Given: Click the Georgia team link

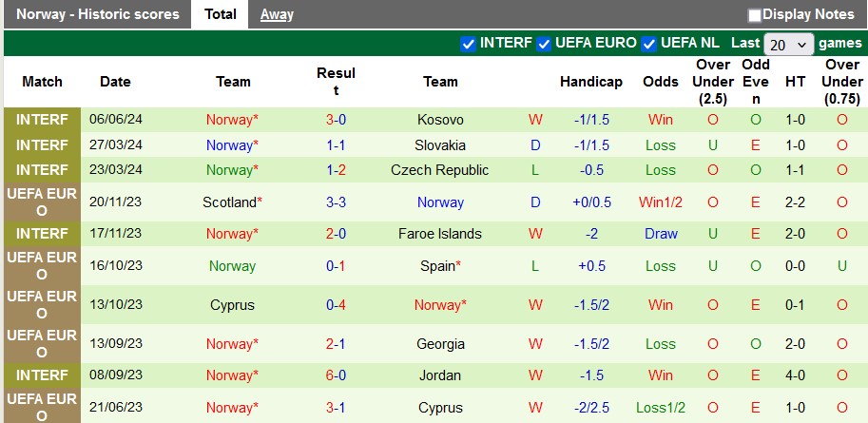Looking at the screenshot, I should 440,344.
